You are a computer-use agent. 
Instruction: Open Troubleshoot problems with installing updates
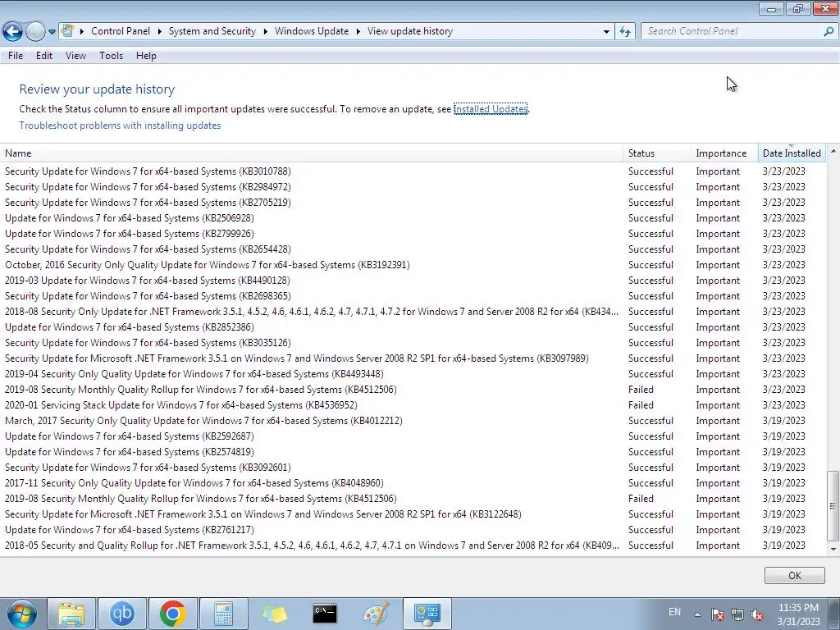pyautogui.click(x=120, y=126)
